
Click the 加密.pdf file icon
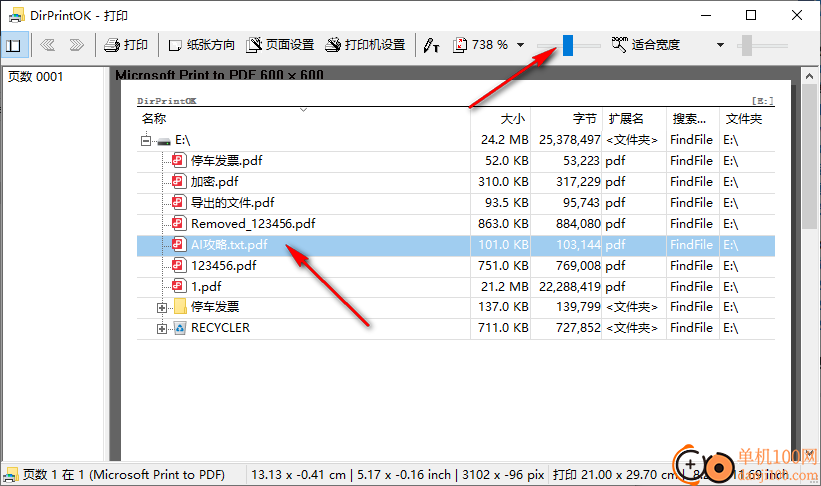(x=179, y=181)
